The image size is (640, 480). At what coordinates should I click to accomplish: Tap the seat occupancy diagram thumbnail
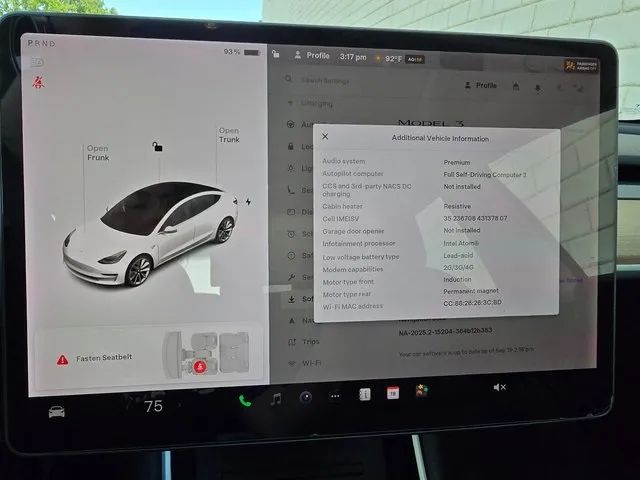[206, 354]
